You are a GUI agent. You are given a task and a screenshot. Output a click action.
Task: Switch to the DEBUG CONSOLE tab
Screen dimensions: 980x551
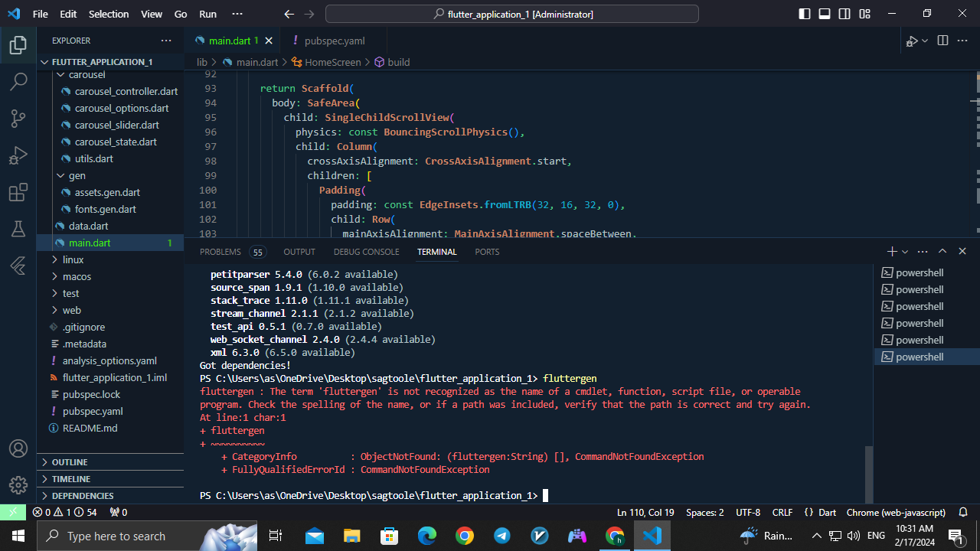(x=366, y=252)
